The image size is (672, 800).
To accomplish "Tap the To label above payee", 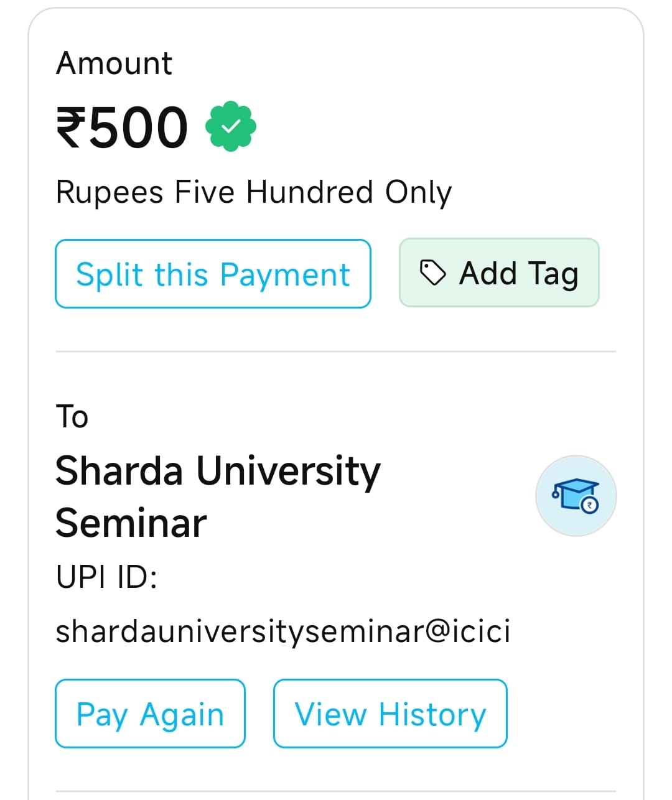I will pos(72,416).
